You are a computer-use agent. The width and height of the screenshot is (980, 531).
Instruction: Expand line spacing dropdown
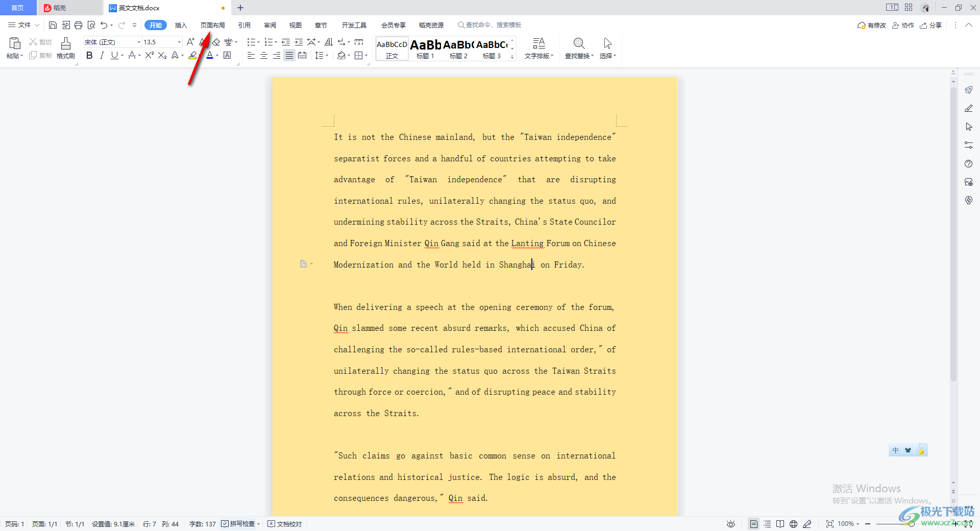(327, 55)
